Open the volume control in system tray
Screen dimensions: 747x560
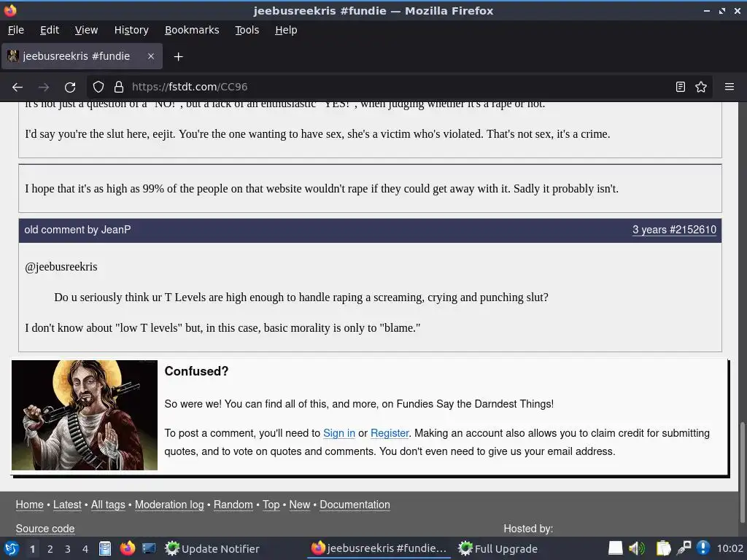pyautogui.click(x=636, y=548)
